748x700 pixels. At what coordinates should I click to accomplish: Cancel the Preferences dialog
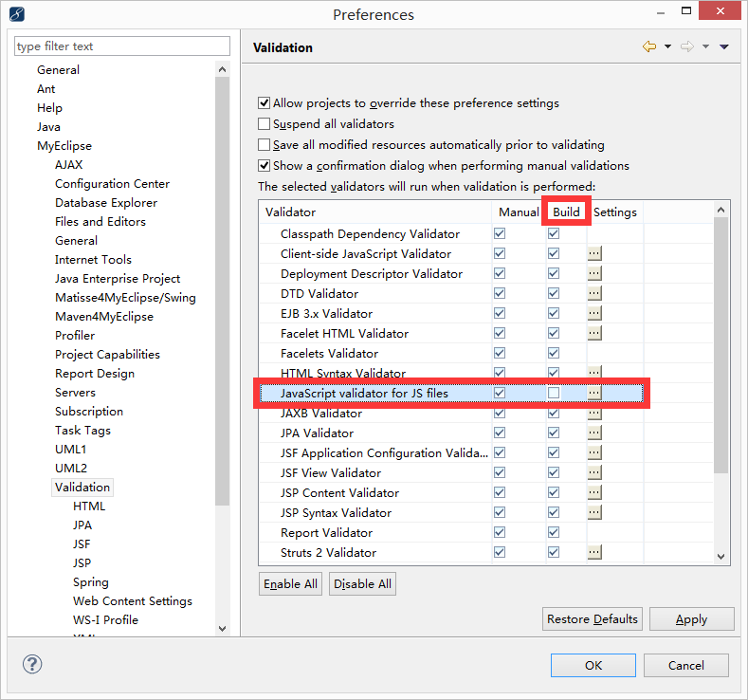pyautogui.click(x=686, y=665)
